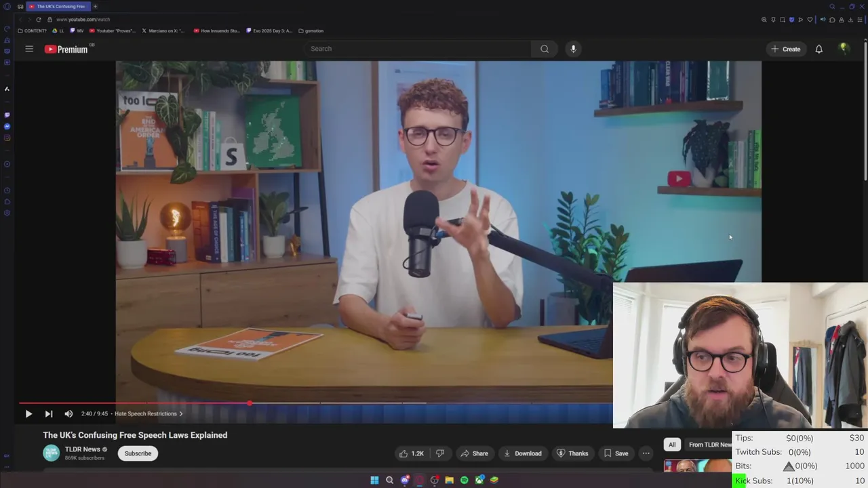This screenshot has height=488, width=868.
Task: Open sidebar history clock icon
Action: coord(7,190)
